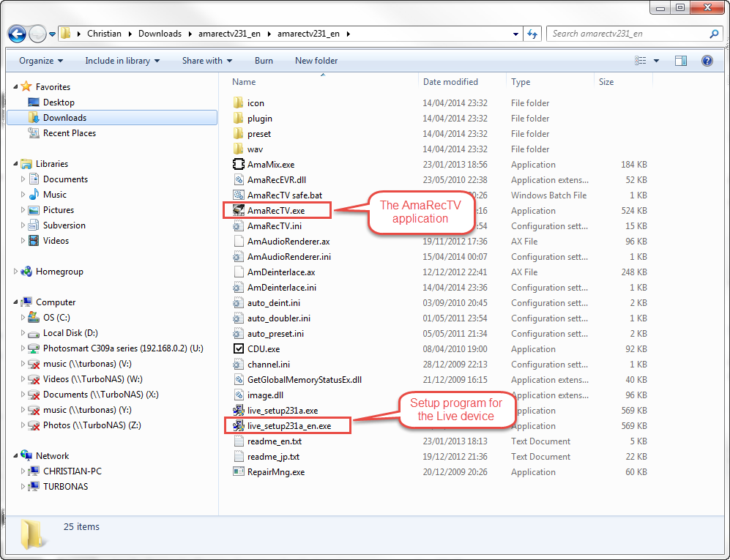Expand the Documents library node

[23, 179]
